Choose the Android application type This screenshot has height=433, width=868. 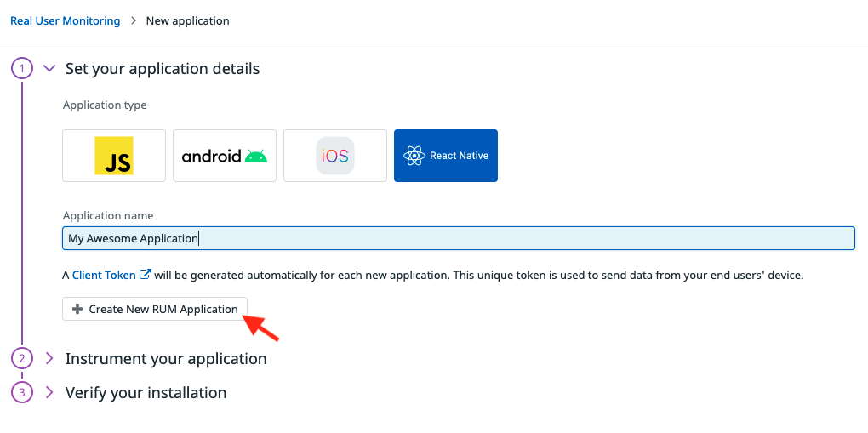coord(225,156)
